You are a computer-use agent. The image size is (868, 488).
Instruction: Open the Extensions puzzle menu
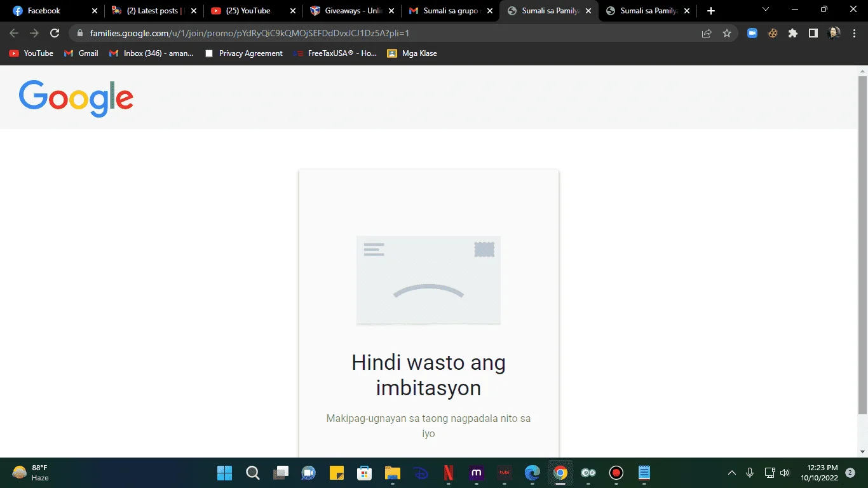(793, 33)
